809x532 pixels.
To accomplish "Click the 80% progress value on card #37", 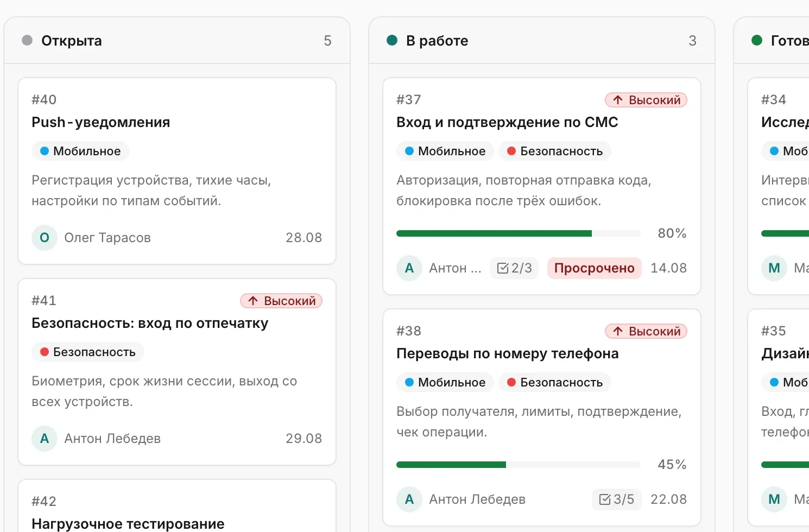I will click(672, 233).
